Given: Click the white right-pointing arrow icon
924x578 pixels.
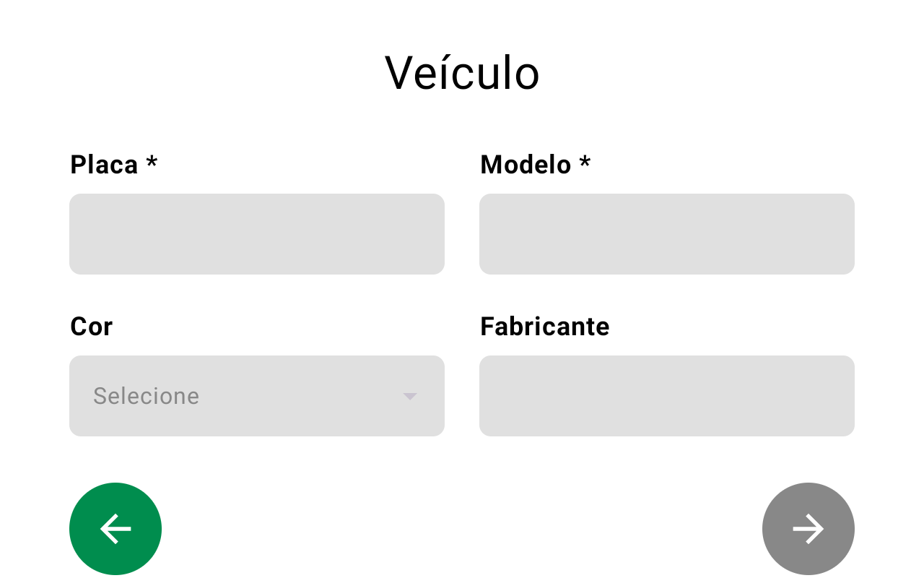Looking at the screenshot, I should click(808, 529).
